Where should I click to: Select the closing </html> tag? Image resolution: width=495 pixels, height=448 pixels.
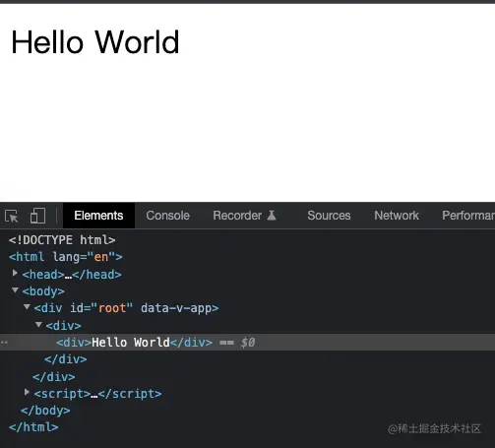[33, 427]
